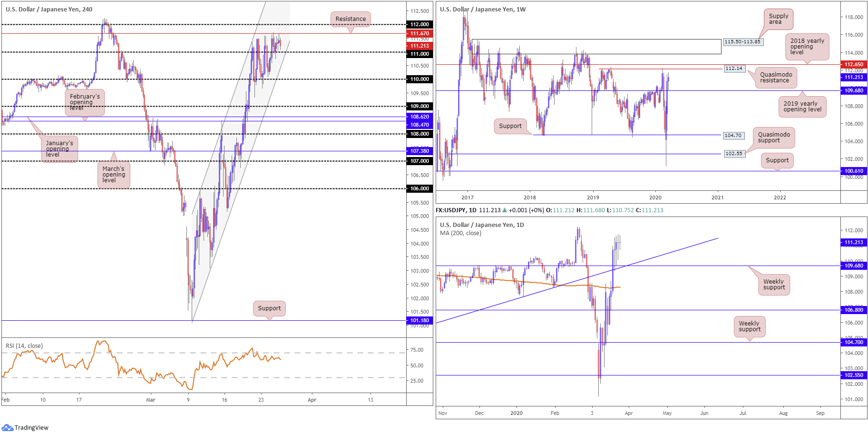Click January's opening level callout
Viewport: 868px width, 434px height.
tap(59, 148)
